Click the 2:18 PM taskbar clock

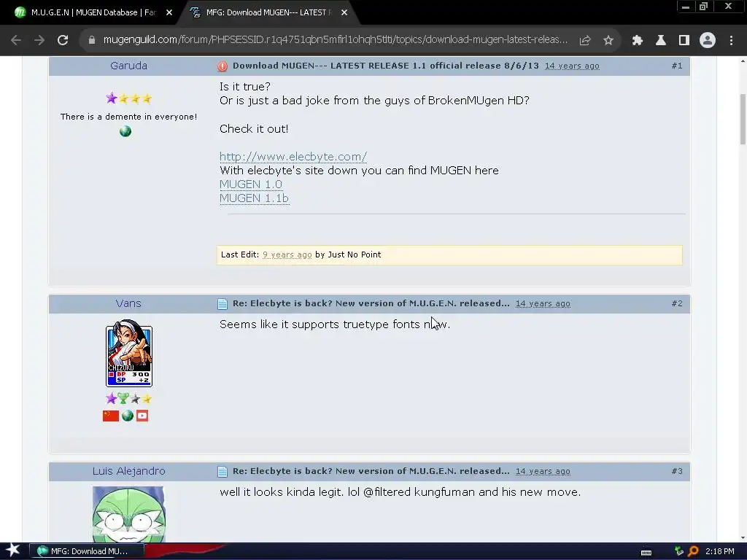point(720,551)
